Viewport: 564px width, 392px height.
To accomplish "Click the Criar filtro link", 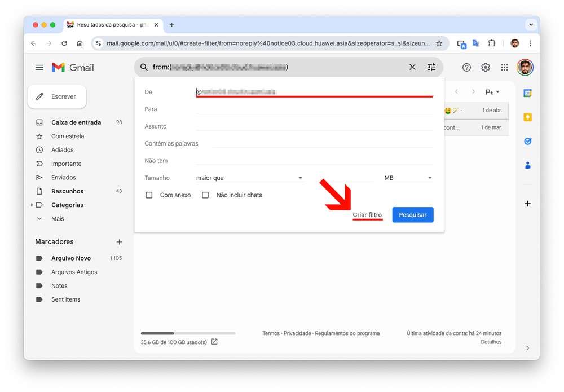I will coord(367,215).
